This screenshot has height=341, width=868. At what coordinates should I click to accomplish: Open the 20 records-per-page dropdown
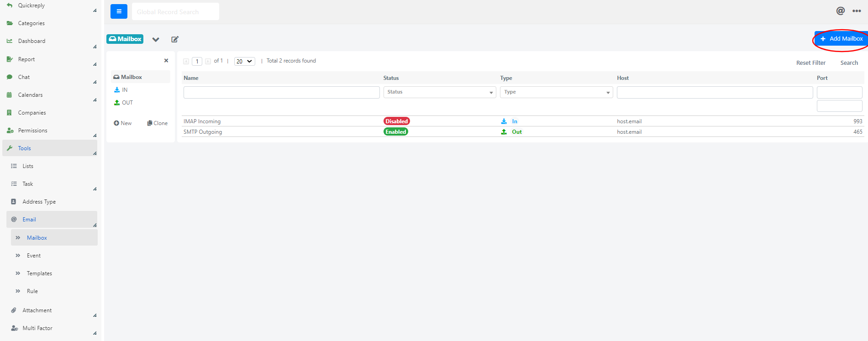coord(244,61)
